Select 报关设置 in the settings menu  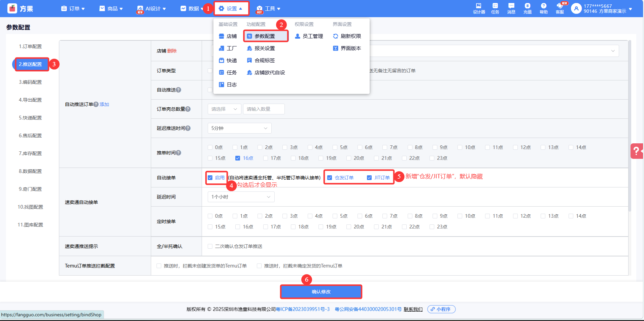[x=264, y=48]
